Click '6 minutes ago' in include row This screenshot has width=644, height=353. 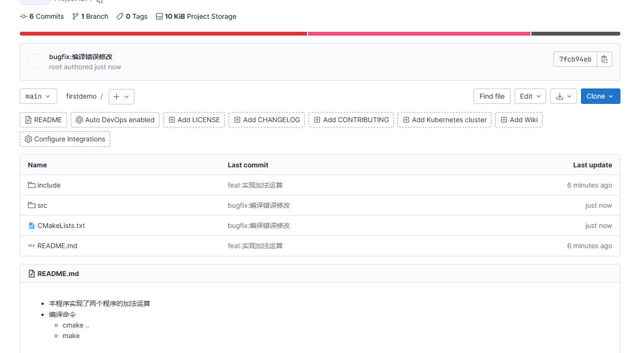(590, 185)
